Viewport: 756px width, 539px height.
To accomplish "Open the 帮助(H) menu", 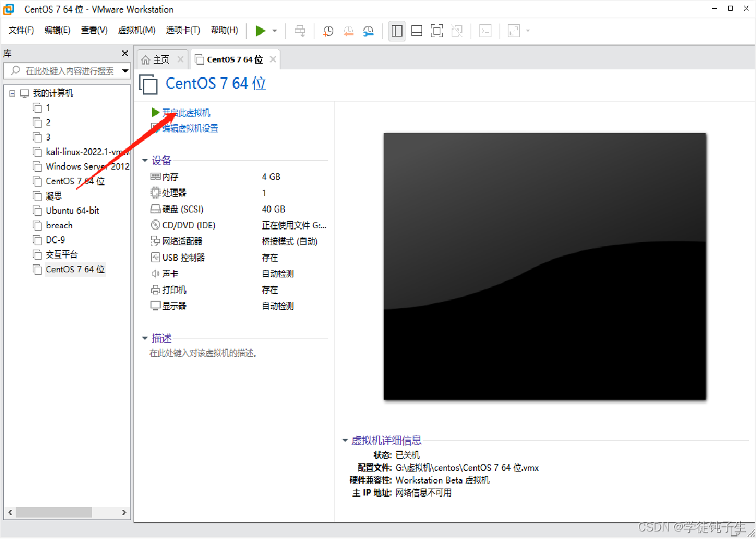I will point(224,30).
